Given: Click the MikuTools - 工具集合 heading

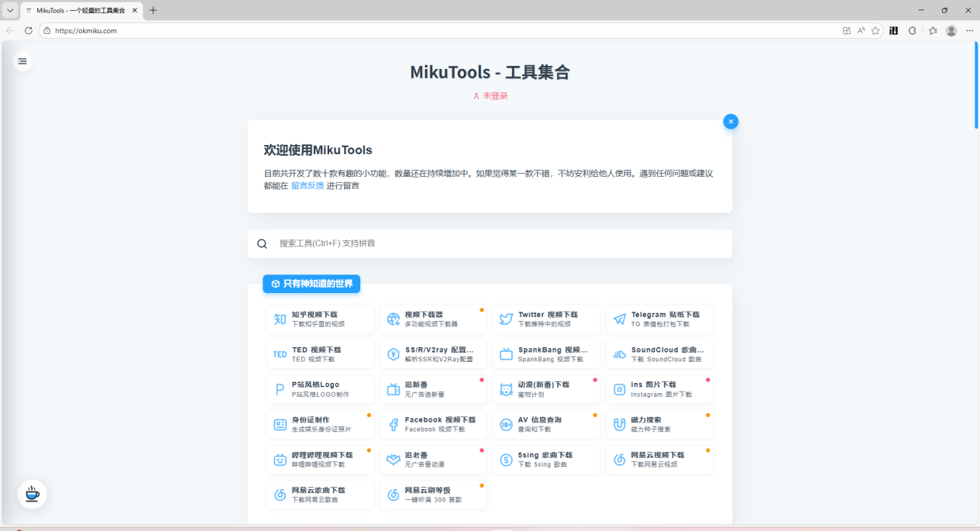Looking at the screenshot, I should (x=490, y=72).
